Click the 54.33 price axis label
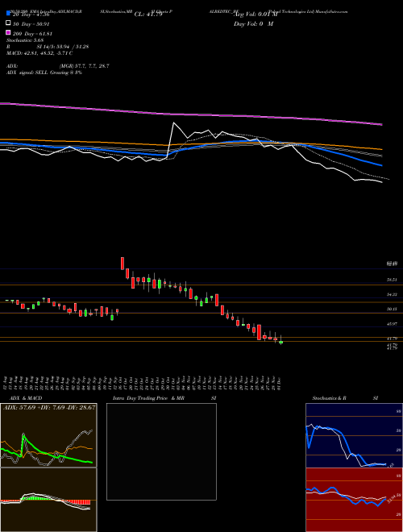This screenshot has height=532, width=403. [x=393, y=294]
